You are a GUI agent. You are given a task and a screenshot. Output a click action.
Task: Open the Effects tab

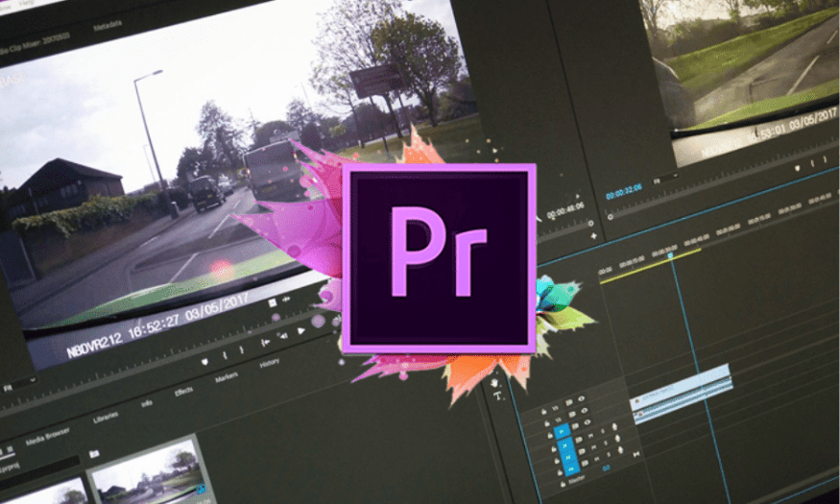(x=183, y=392)
